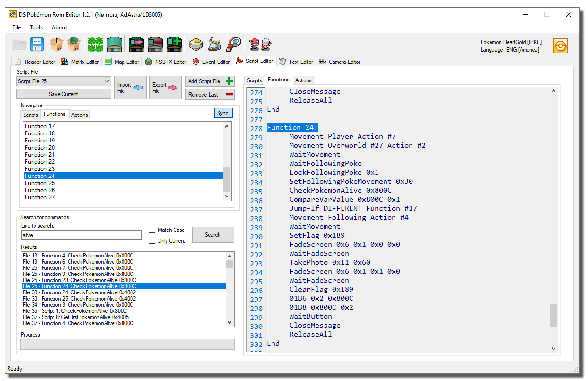Select the Navigator Scripts tab
This screenshot has height=381, width=588.
tap(31, 115)
